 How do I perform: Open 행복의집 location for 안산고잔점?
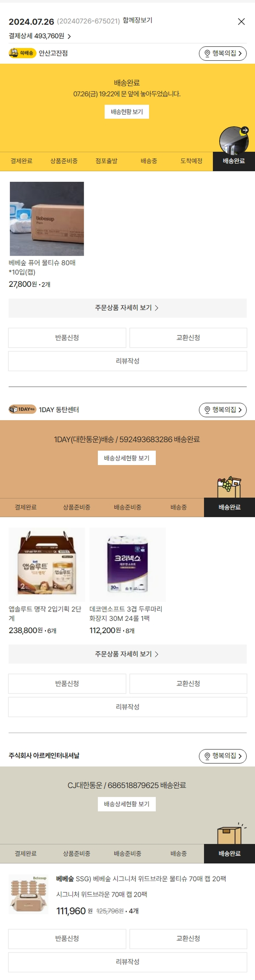(x=223, y=53)
